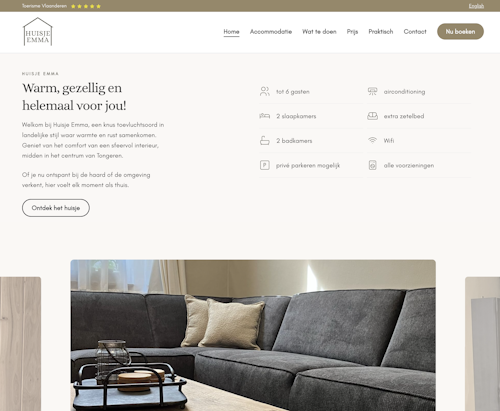
Task: Open the Home menu item
Action: click(231, 32)
